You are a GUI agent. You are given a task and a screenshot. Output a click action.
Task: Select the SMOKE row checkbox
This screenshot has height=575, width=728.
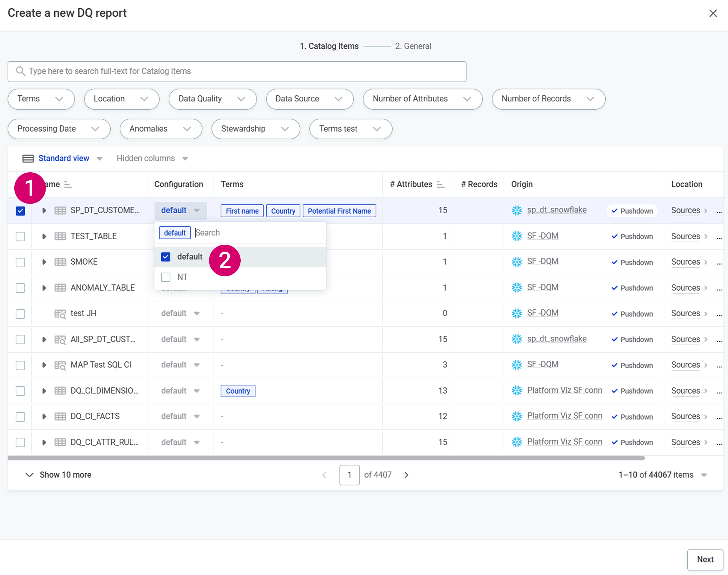point(21,262)
